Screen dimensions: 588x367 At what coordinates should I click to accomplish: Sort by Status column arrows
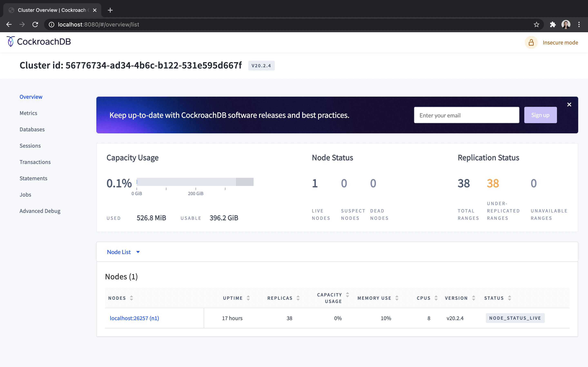pyautogui.click(x=510, y=298)
